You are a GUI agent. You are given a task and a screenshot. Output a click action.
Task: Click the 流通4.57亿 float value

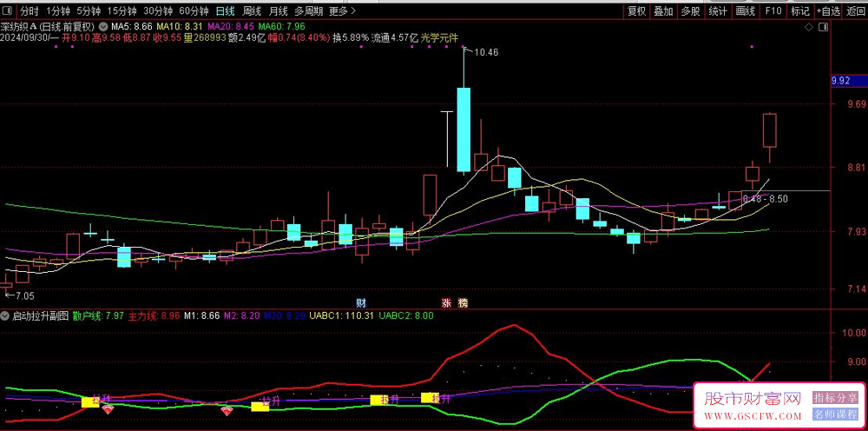(x=395, y=37)
